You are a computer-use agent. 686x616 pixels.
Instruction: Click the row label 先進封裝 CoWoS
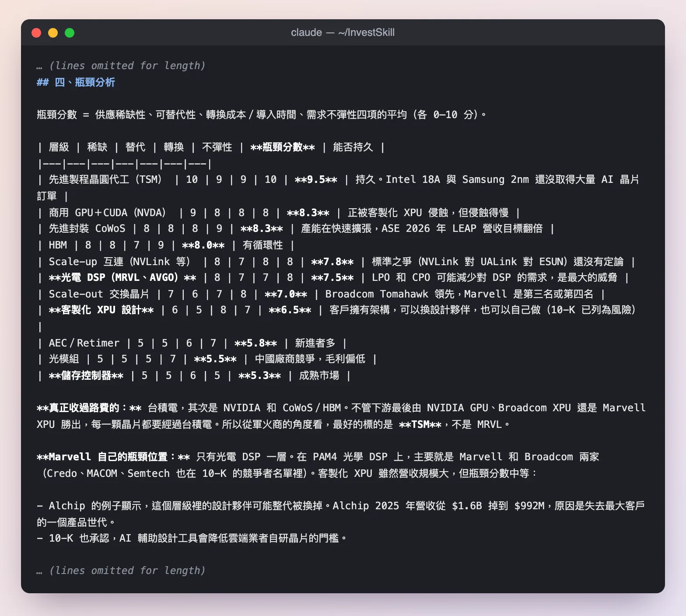click(87, 228)
